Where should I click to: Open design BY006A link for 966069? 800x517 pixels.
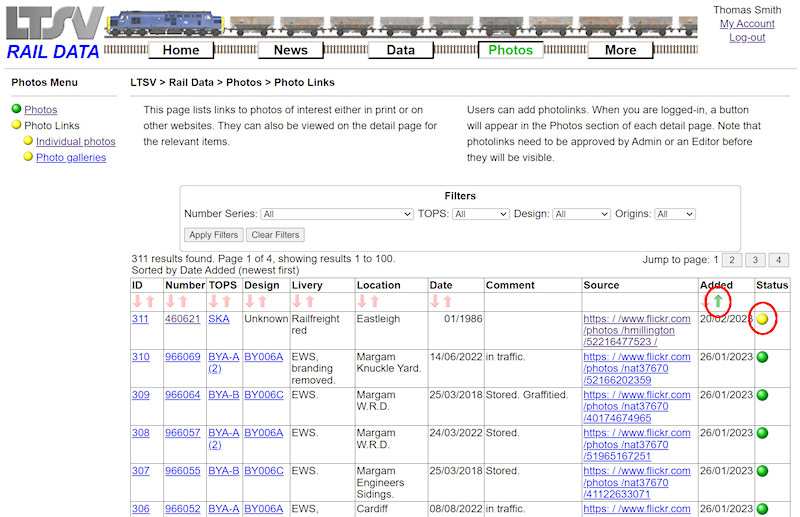pyautogui.click(x=264, y=357)
